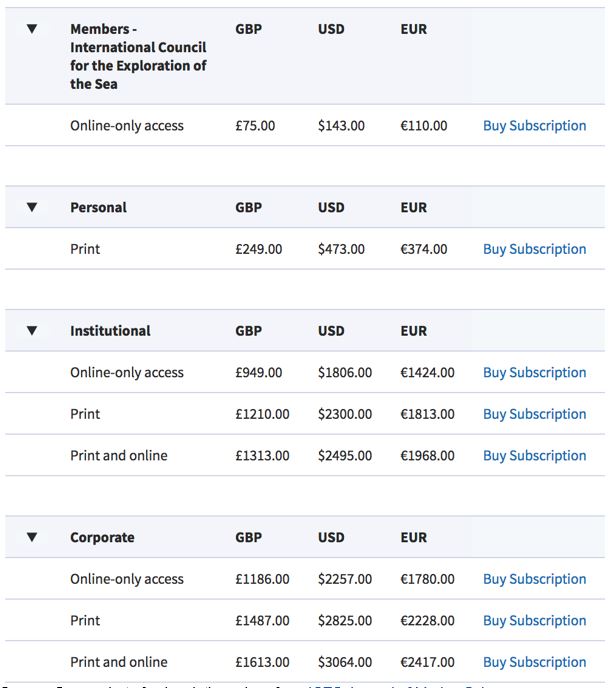Click the Institutional section heading
The image size is (612, 688).
[110, 331]
